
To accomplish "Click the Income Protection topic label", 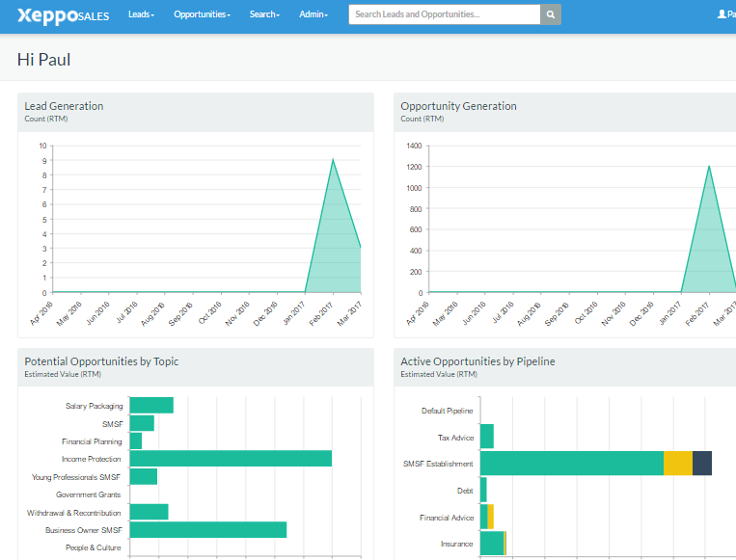I will 92,459.
